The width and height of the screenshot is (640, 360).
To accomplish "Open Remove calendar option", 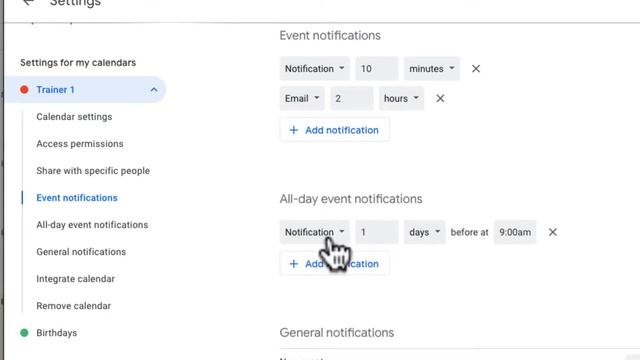I will (x=73, y=306).
